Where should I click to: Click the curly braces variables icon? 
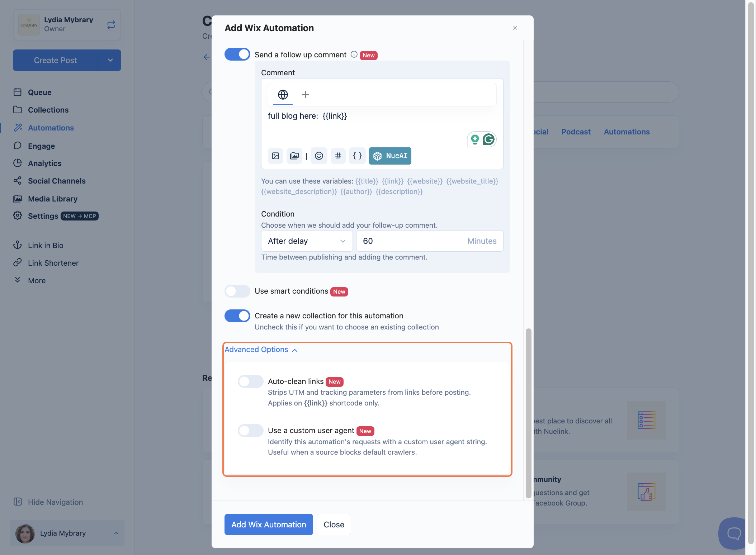click(357, 156)
